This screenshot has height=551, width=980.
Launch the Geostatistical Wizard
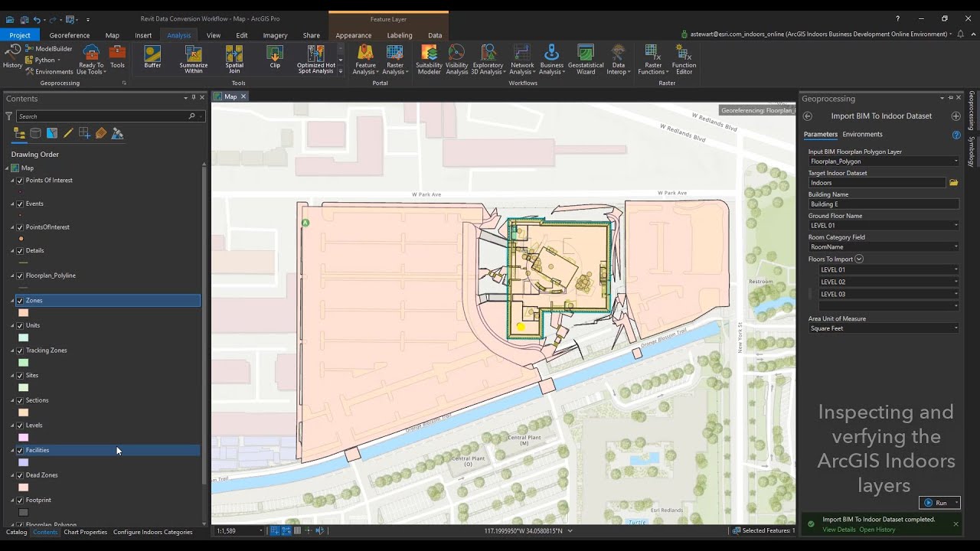(586, 59)
